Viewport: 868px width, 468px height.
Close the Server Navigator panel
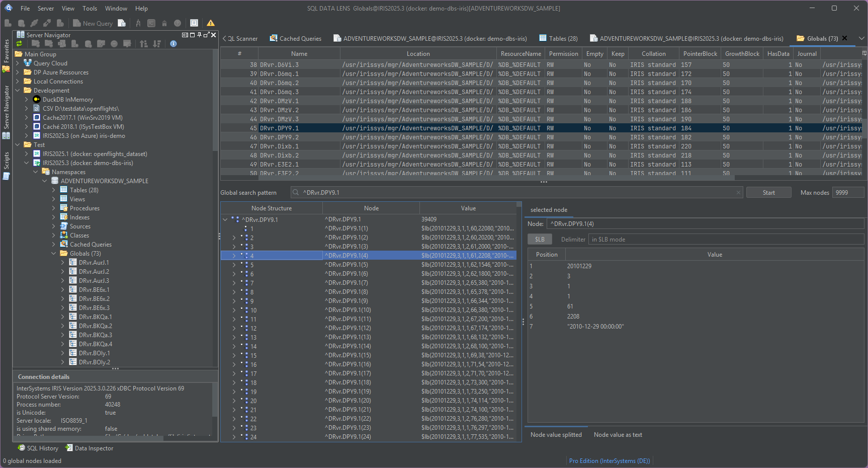[x=213, y=35]
